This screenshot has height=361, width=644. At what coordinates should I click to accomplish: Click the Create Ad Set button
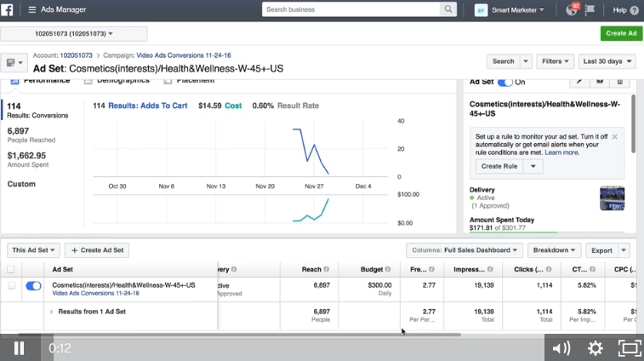[x=97, y=250]
